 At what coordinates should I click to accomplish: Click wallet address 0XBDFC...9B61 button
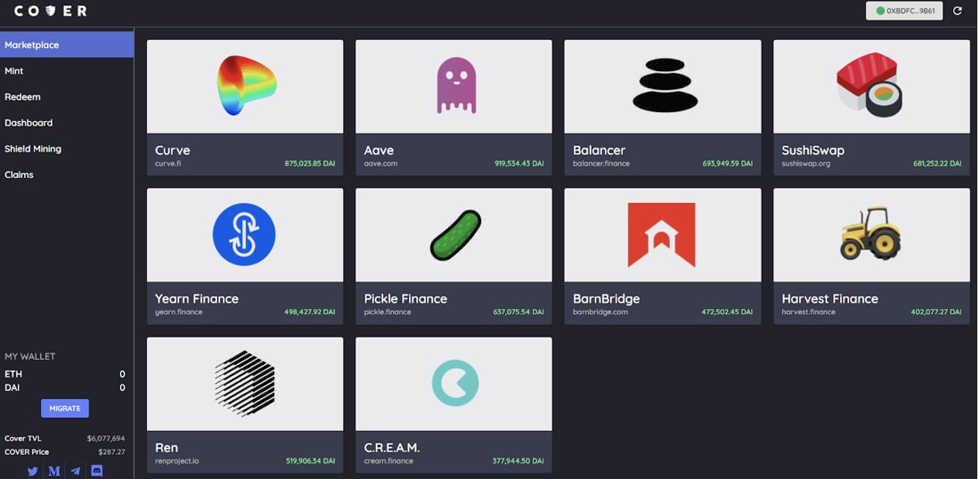[x=904, y=11]
